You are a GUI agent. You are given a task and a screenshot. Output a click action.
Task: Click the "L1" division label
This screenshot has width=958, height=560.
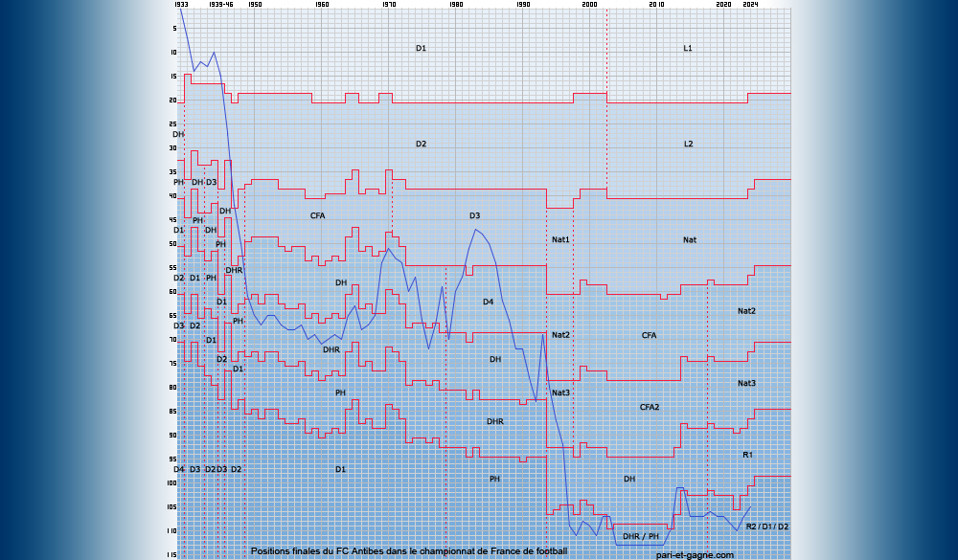[688, 48]
